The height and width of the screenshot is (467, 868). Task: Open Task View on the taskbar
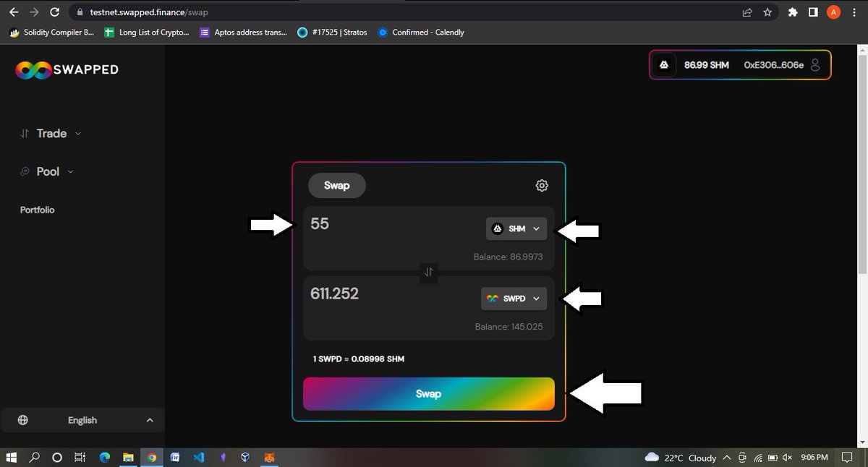(81, 458)
